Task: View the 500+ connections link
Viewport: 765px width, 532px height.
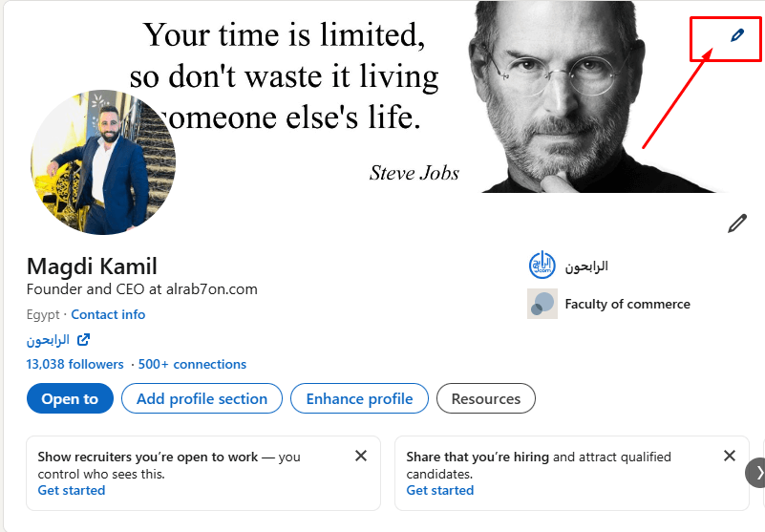Action: [192, 364]
